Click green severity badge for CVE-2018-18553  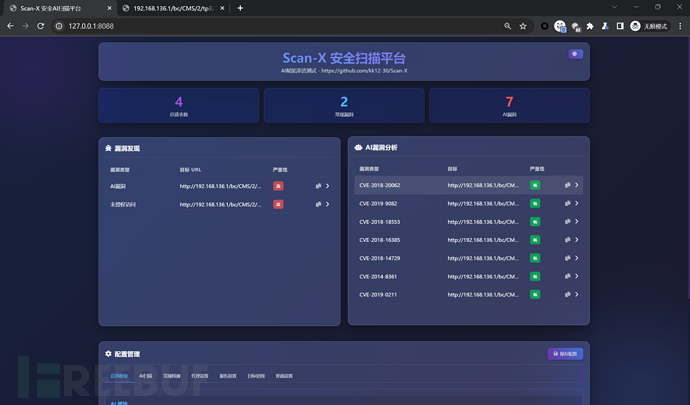[x=535, y=221]
